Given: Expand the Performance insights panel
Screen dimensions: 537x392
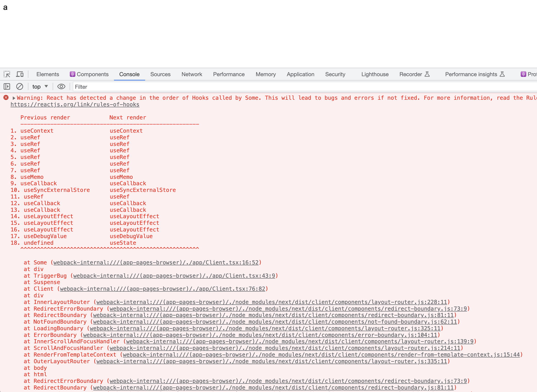Looking at the screenshot, I should pyautogui.click(x=474, y=74).
